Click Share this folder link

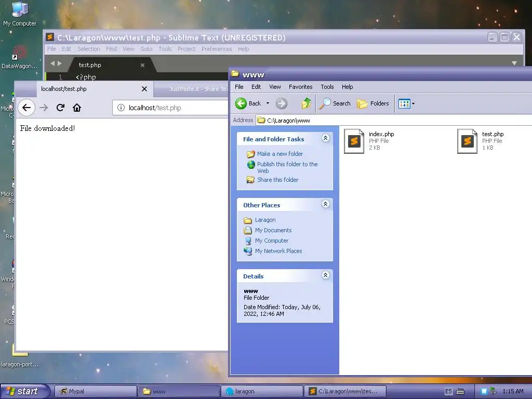[x=277, y=180]
